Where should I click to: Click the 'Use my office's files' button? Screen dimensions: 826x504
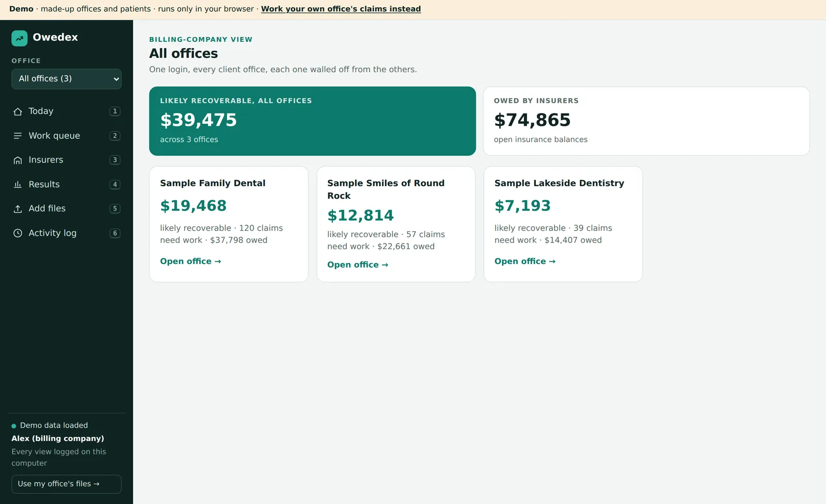[x=67, y=484]
